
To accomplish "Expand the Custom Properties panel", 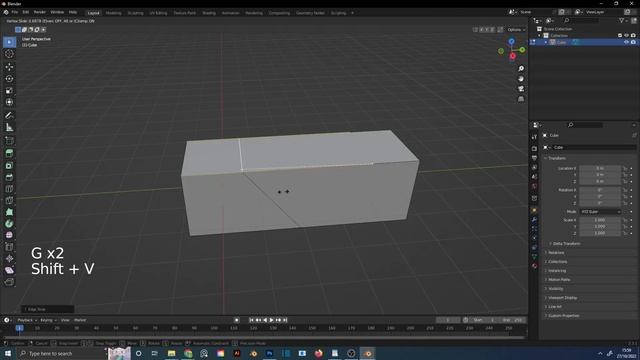I will (x=562, y=316).
